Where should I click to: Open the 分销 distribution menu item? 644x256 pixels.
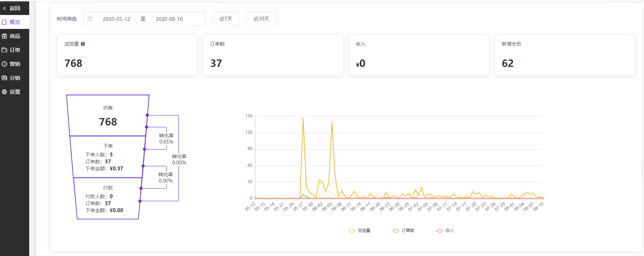[15, 78]
